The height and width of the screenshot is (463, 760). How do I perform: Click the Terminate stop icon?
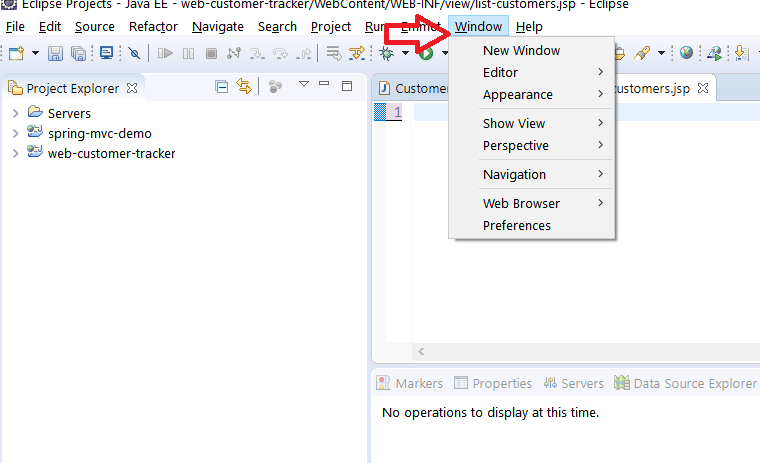(211, 53)
